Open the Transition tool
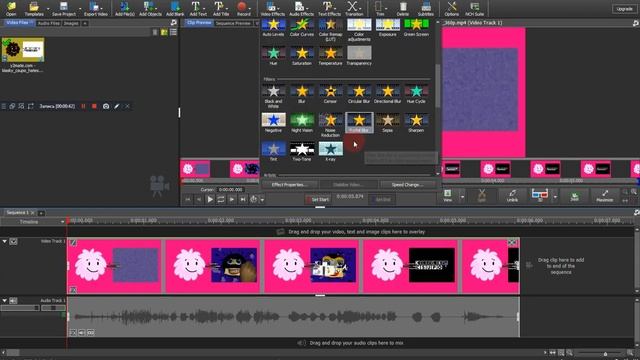Screen dimensions: 640x360 pos(353,8)
